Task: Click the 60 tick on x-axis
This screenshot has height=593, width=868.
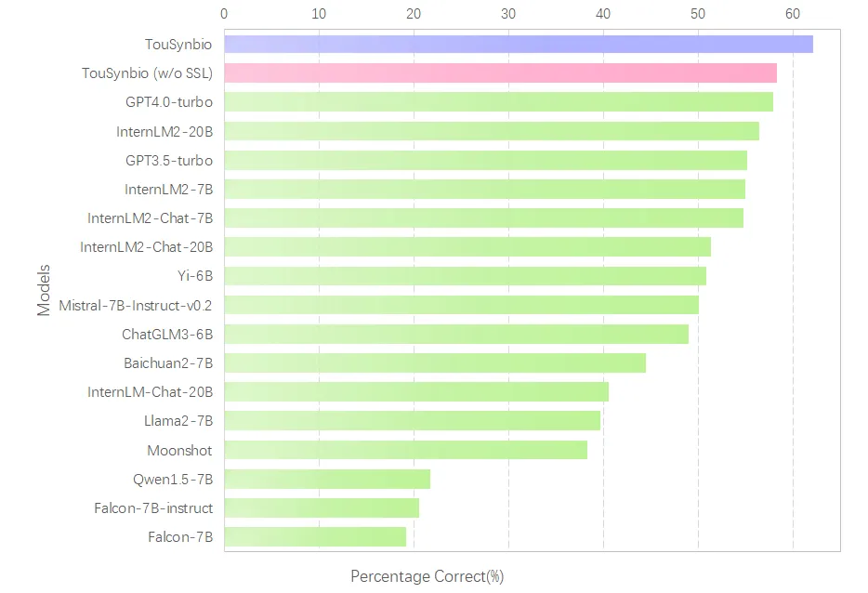Action: click(x=792, y=14)
